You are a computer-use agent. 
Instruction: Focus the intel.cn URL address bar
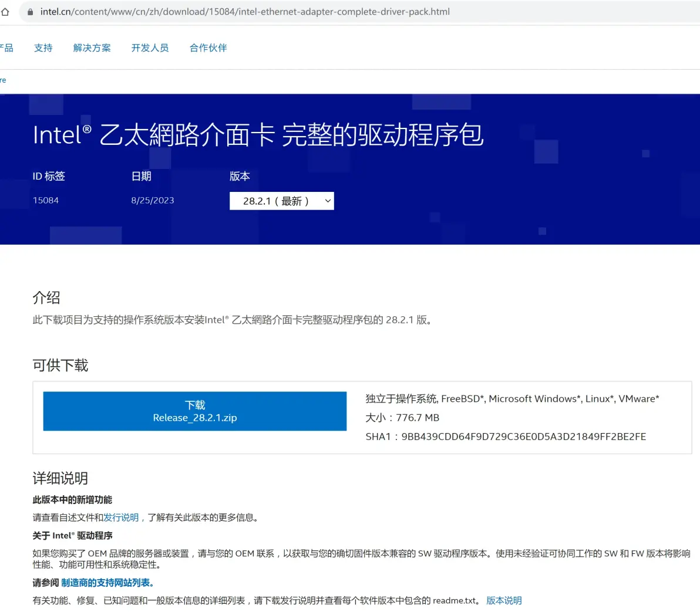point(245,12)
